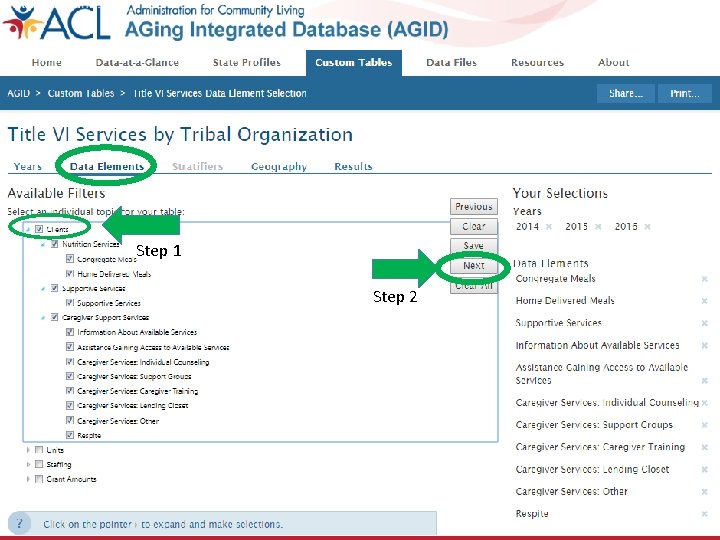Viewport: 720px width, 540px height.
Task: Open Resources menu
Action: pos(537,62)
